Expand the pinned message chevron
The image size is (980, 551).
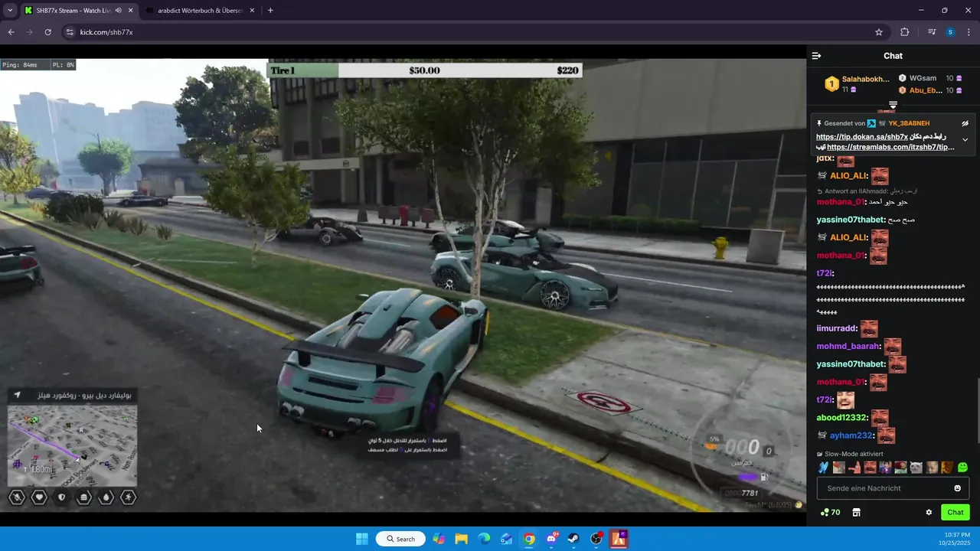(x=965, y=140)
